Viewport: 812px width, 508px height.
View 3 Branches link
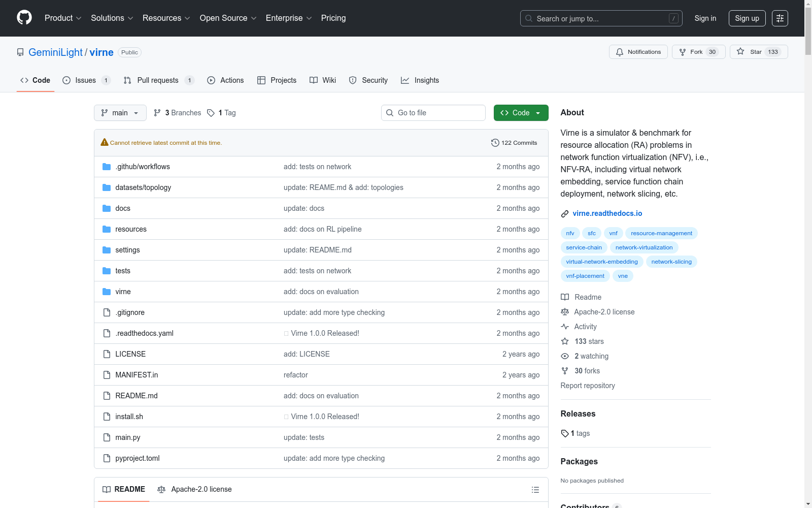pos(178,113)
